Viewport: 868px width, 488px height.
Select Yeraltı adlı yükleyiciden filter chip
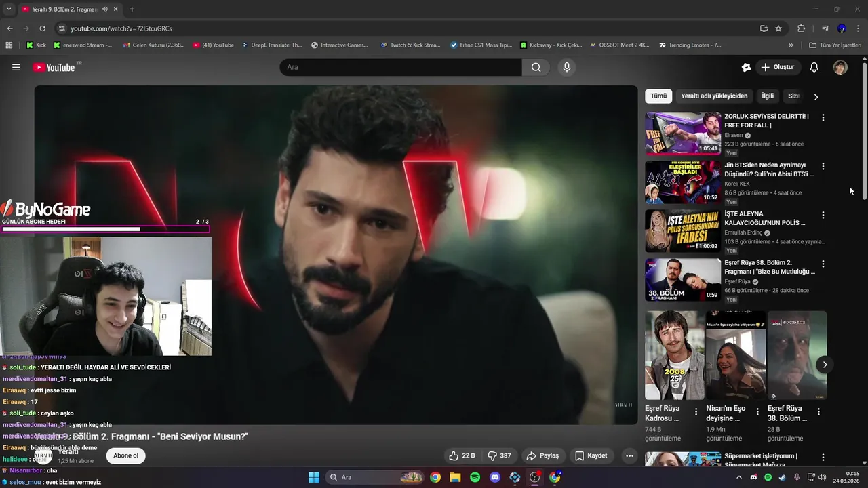714,96
